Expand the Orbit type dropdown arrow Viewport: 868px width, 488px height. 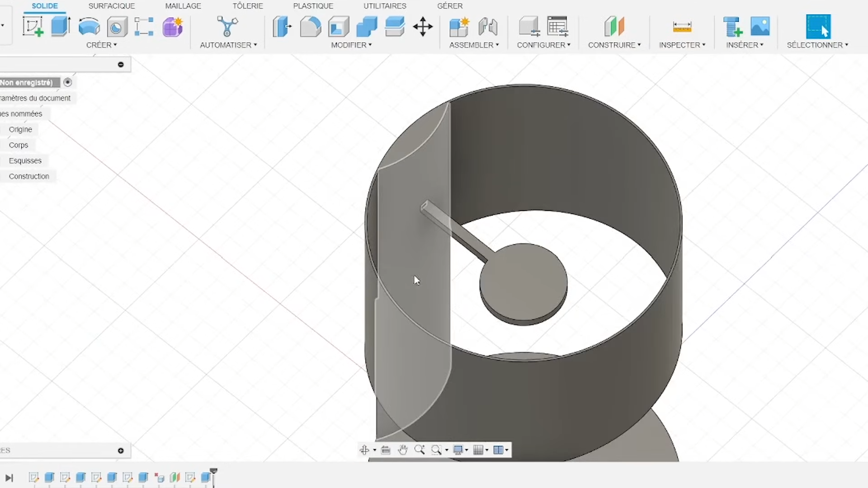click(375, 450)
